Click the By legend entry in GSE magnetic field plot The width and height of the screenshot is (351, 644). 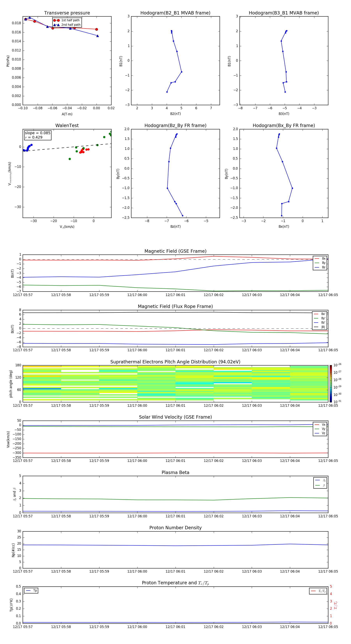pyautogui.click(x=320, y=263)
